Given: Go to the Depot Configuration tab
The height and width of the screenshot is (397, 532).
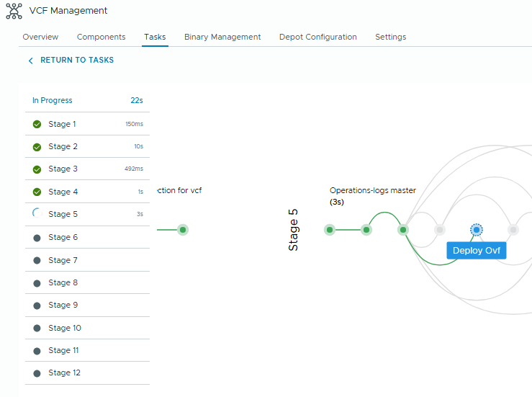Looking at the screenshot, I should coord(317,37).
